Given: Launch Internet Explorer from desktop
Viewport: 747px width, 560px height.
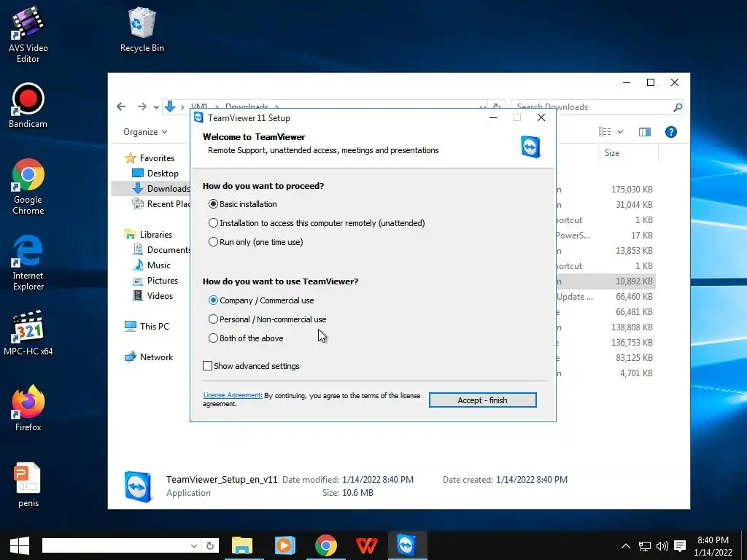Looking at the screenshot, I should click(28, 262).
